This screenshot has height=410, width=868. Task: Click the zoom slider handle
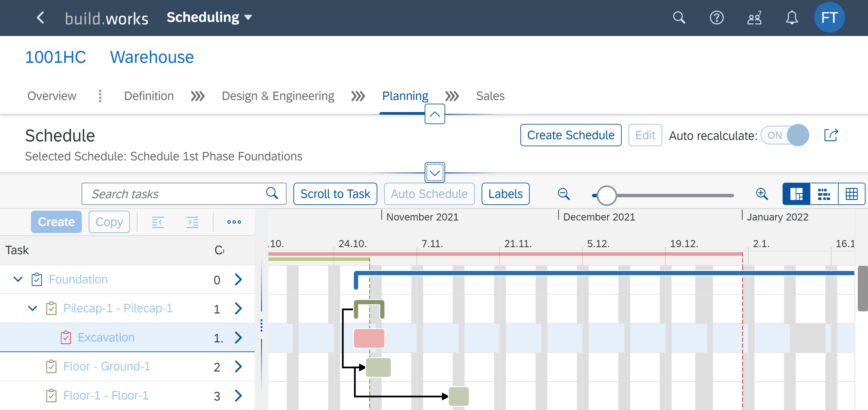[606, 195]
